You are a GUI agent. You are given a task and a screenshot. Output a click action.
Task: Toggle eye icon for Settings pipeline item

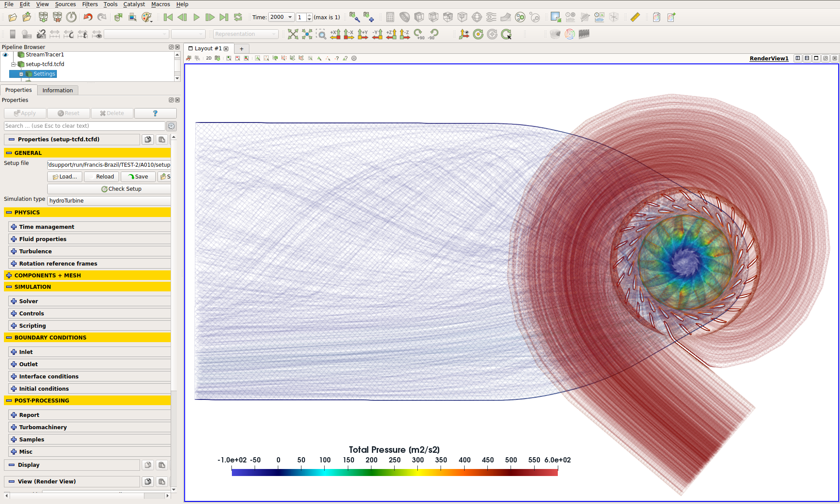pyautogui.click(x=6, y=74)
